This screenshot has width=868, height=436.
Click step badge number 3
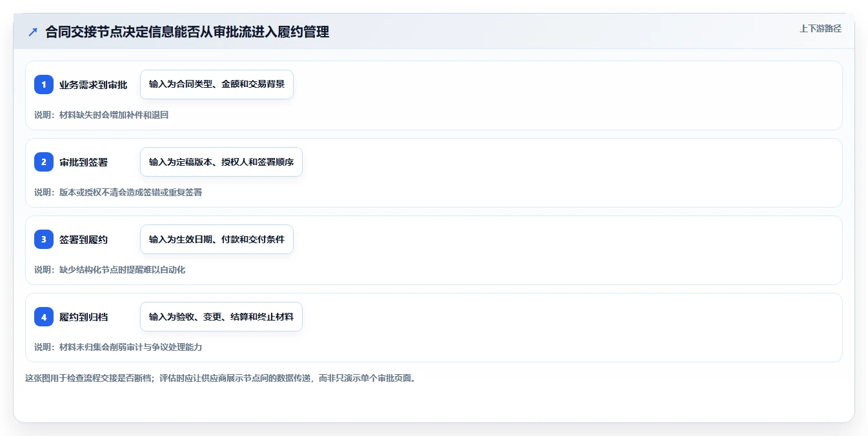44,239
